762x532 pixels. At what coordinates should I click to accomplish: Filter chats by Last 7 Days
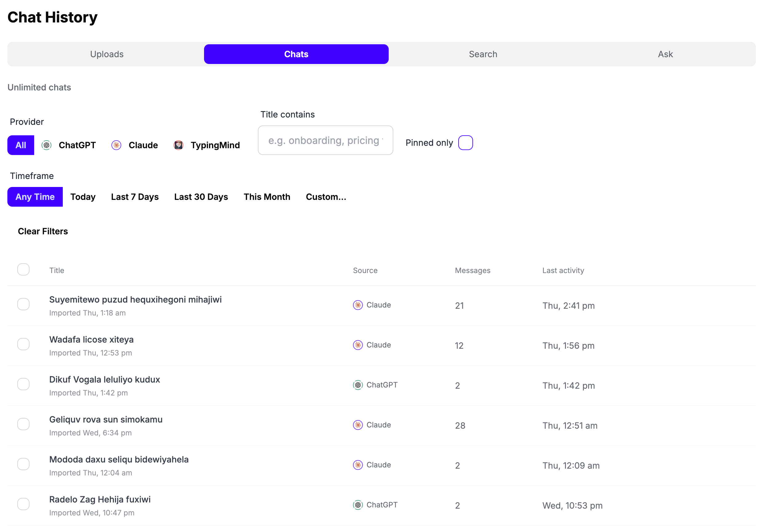(x=135, y=197)
